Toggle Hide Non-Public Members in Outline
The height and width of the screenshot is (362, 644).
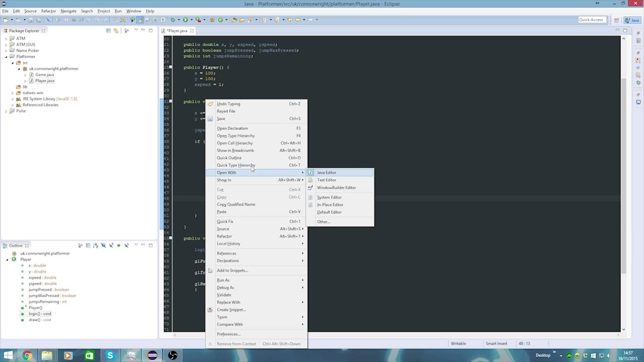click(119, 245)
